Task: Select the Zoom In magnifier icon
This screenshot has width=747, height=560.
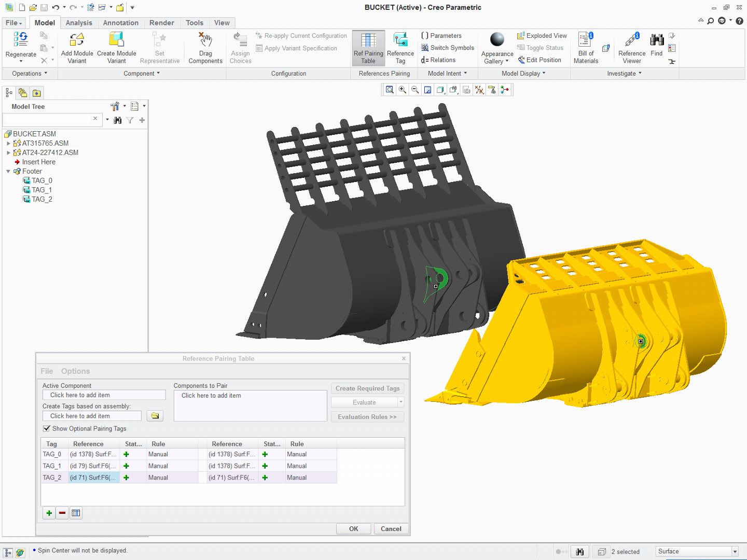Action: 402,89
